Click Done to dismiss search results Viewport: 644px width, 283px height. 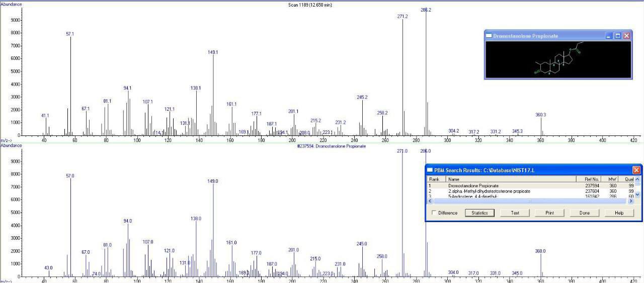point(584,213)
